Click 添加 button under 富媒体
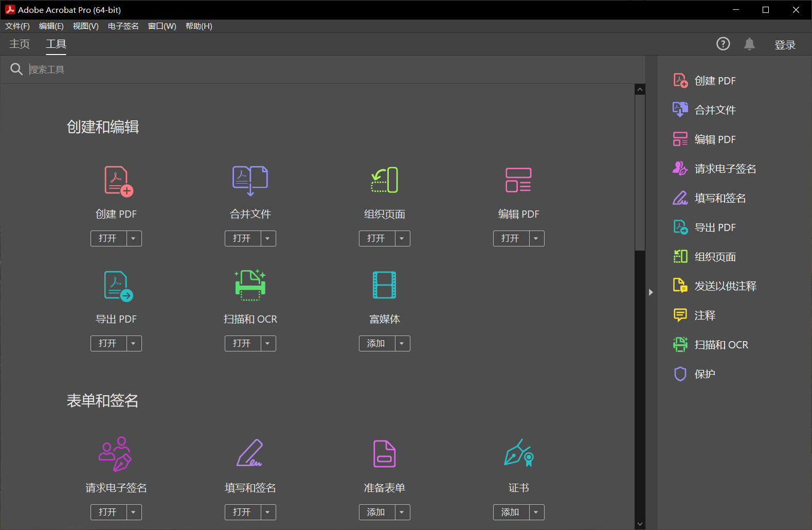 tap(376, 344)
